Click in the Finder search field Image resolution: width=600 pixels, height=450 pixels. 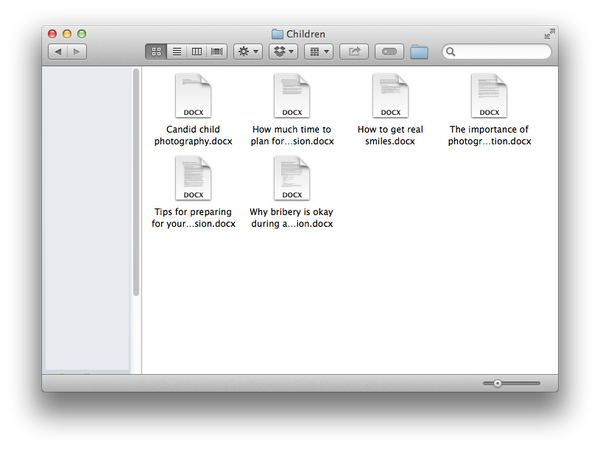point(502,51)
